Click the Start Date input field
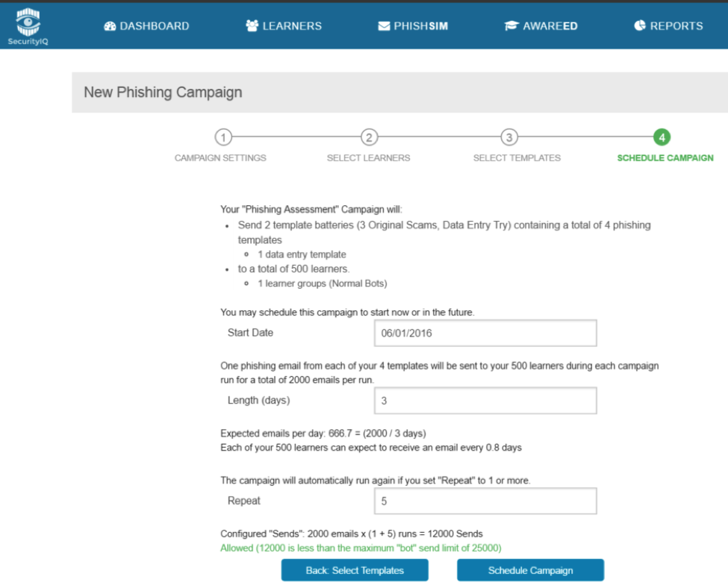This screenshot has height=585, width=728. 485,334
